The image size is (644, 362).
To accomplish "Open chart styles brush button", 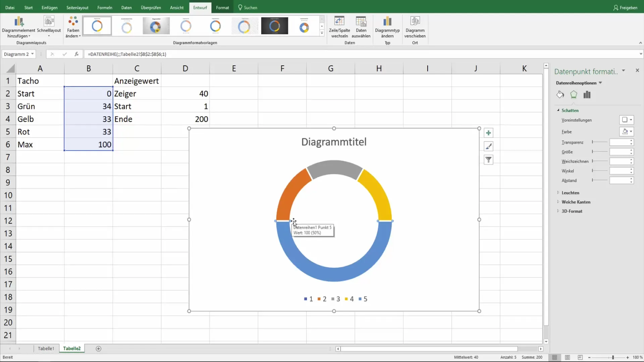I will pos(488,146).
